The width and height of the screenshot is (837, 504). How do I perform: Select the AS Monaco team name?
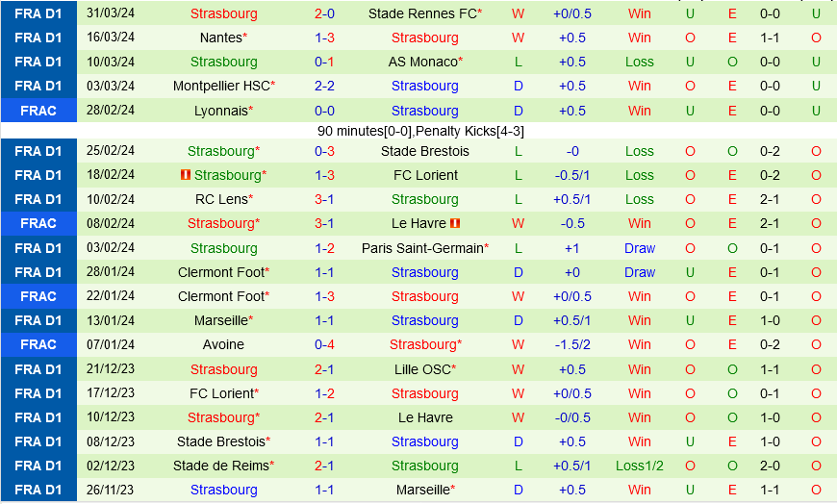(x=422, y=62)
